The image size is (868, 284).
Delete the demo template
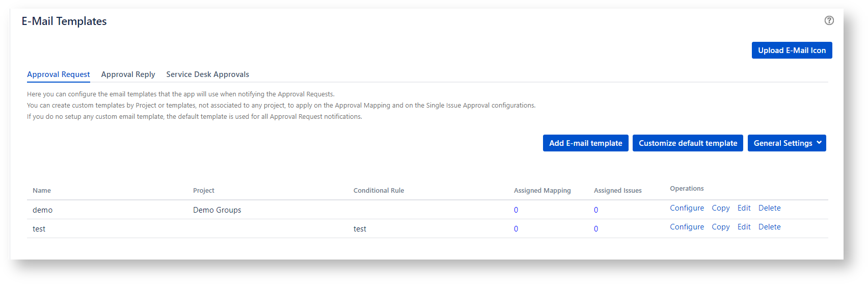(x=769, y=208)
